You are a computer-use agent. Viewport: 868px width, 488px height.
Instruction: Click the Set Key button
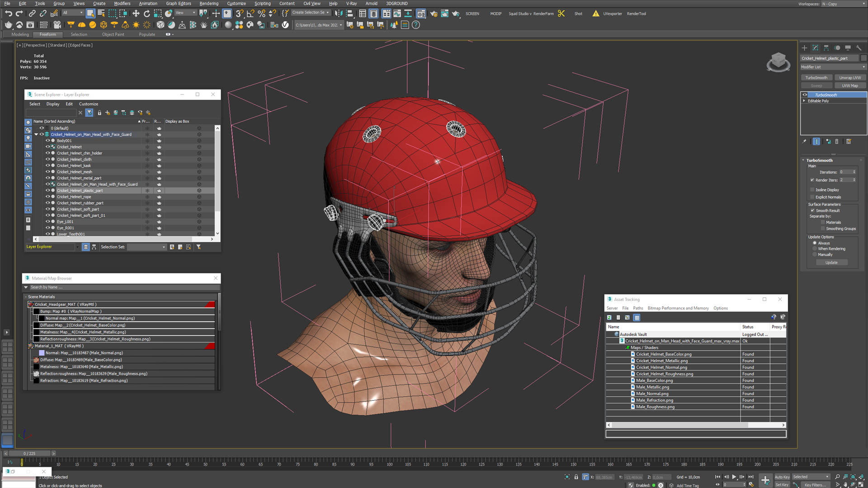[x=782, y=484]
